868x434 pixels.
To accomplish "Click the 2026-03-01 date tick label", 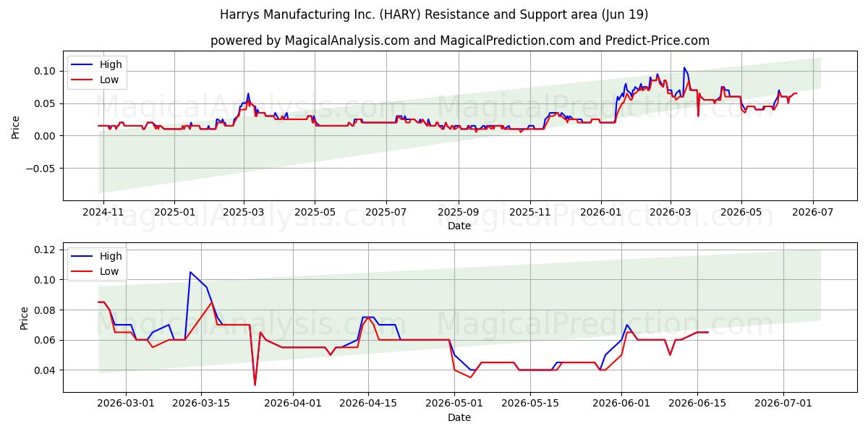I will click(x=126, y=404).
